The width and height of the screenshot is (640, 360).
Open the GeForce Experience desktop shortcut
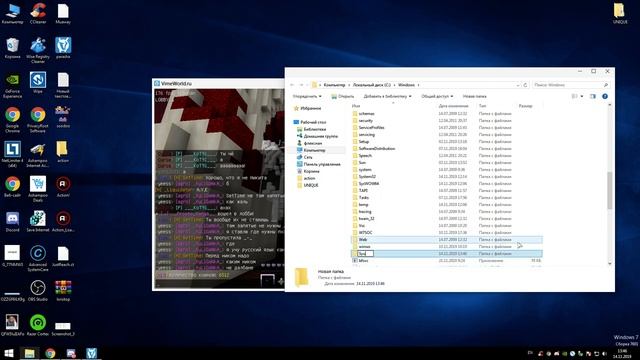pyautogui.click(x=12, y=85)
